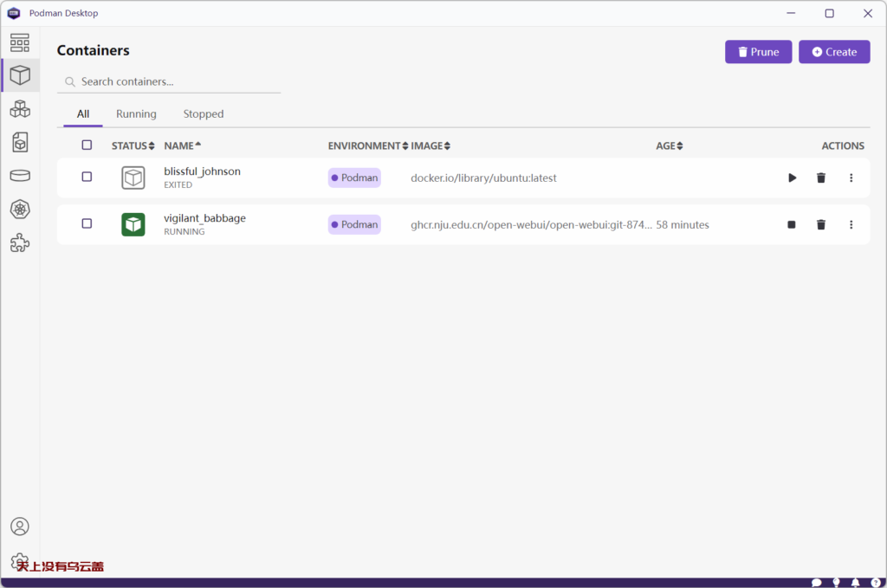
Task: Click the 58 minutes age value
Action: coord(683,224)
